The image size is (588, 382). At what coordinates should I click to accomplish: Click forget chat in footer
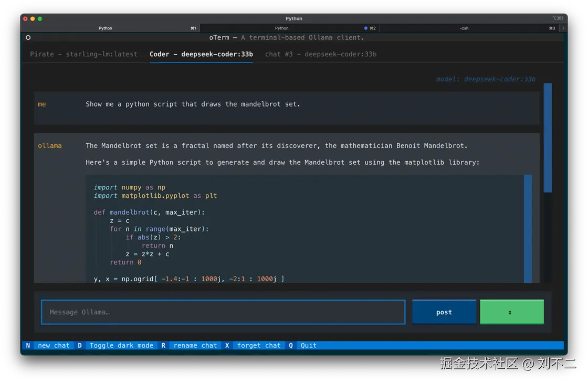(259, 346)
